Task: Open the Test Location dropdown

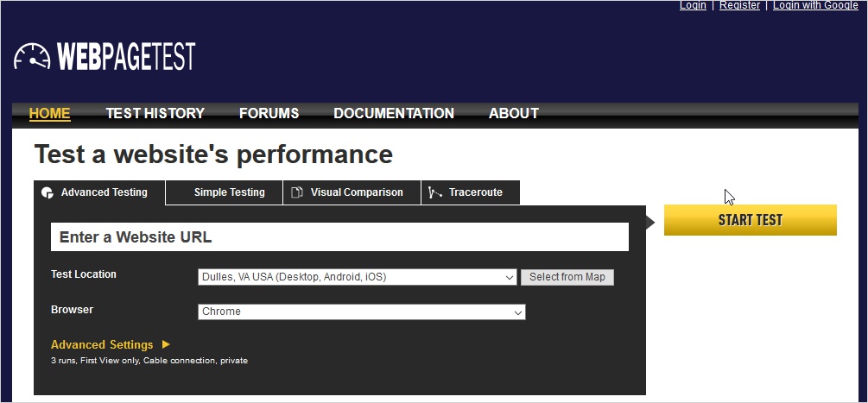Action: (358, 277)
